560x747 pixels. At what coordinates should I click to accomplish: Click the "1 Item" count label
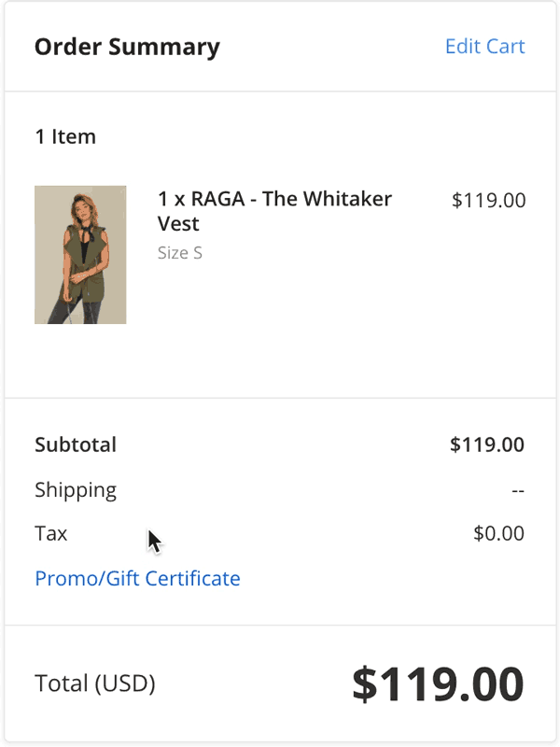coord(65,137)
